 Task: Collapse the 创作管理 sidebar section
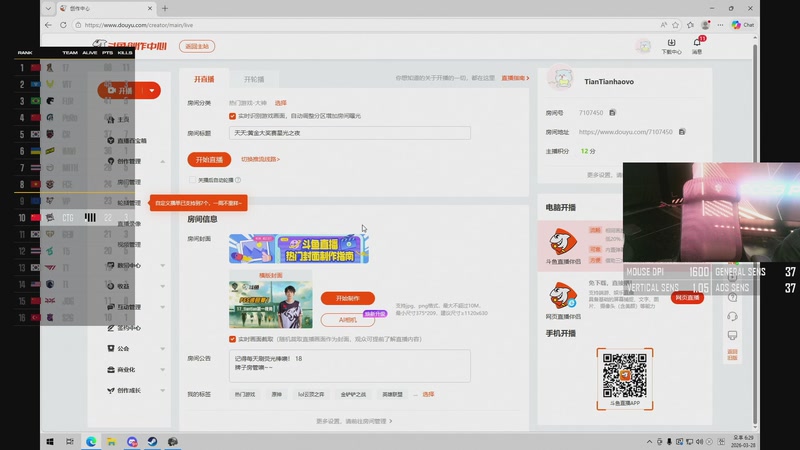[x=162, y=161]
